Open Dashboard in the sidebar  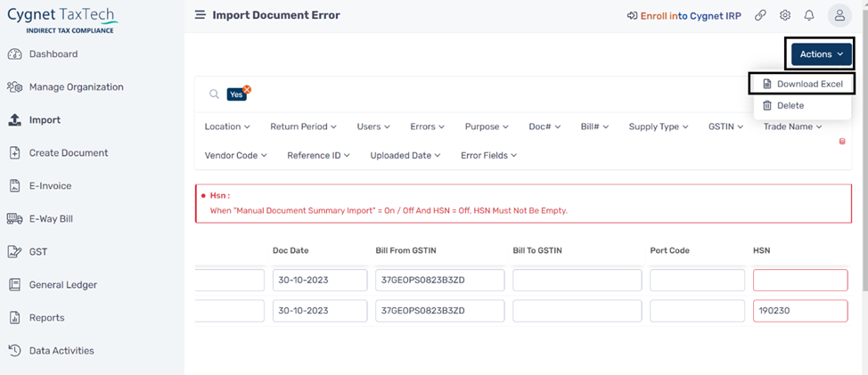[x=53, y=54]
